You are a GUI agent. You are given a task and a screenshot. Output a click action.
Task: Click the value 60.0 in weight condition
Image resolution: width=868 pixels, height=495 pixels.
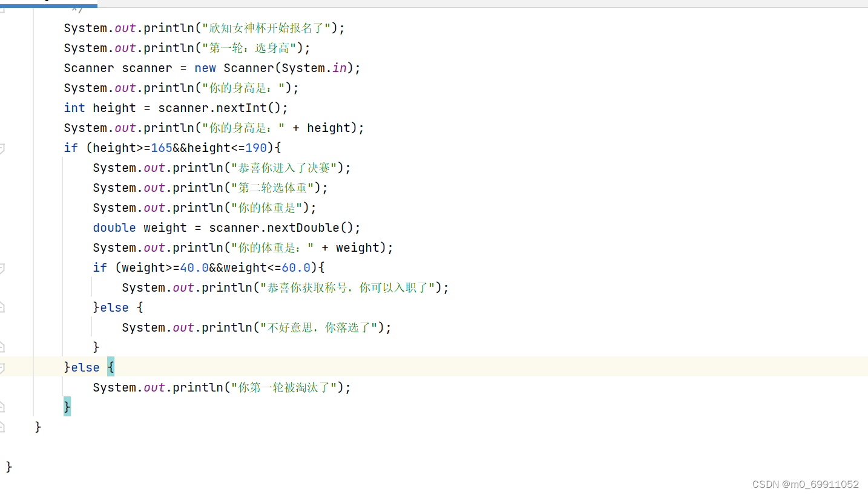[x=296, y=267]
